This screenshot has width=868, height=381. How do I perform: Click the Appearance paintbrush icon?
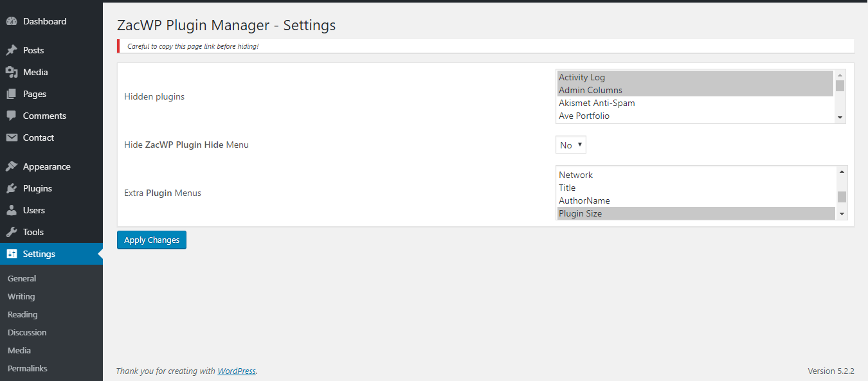click(x=12, y=166)
